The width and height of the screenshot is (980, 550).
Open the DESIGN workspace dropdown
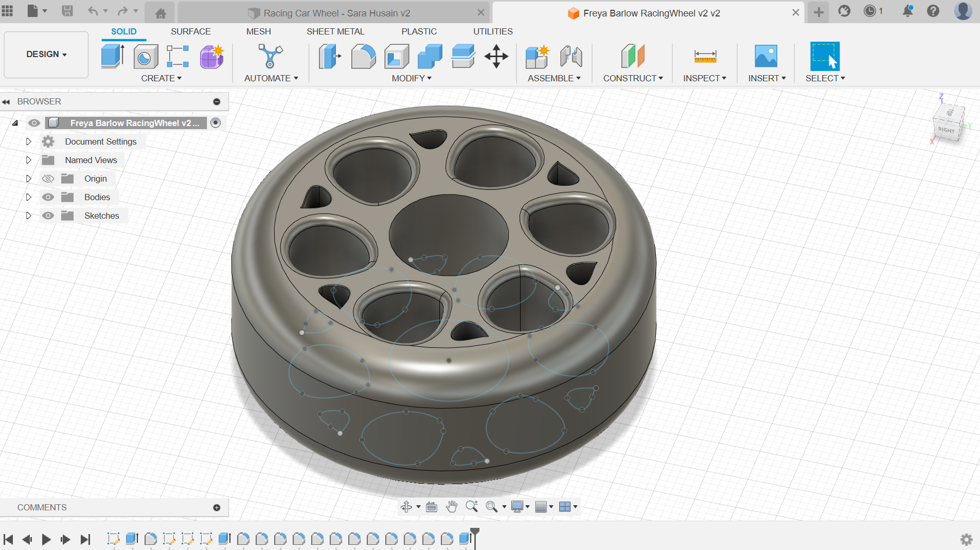coord(46,55)
